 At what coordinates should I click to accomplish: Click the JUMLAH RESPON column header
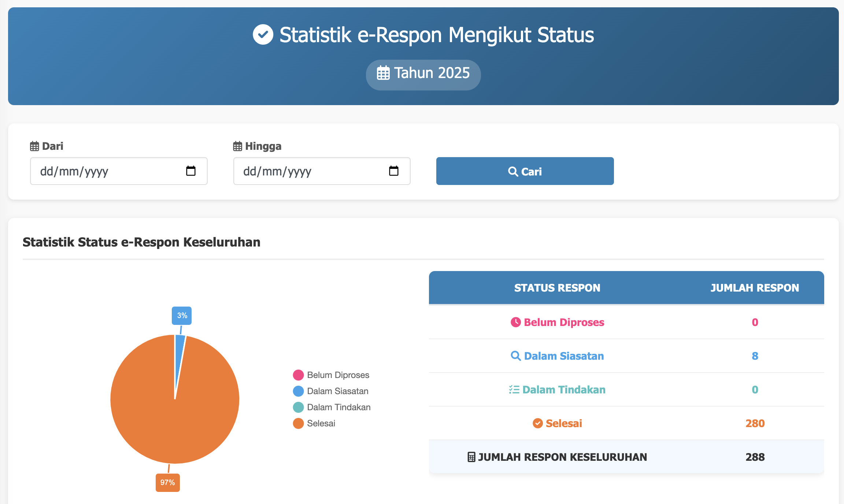pos(755,288)
